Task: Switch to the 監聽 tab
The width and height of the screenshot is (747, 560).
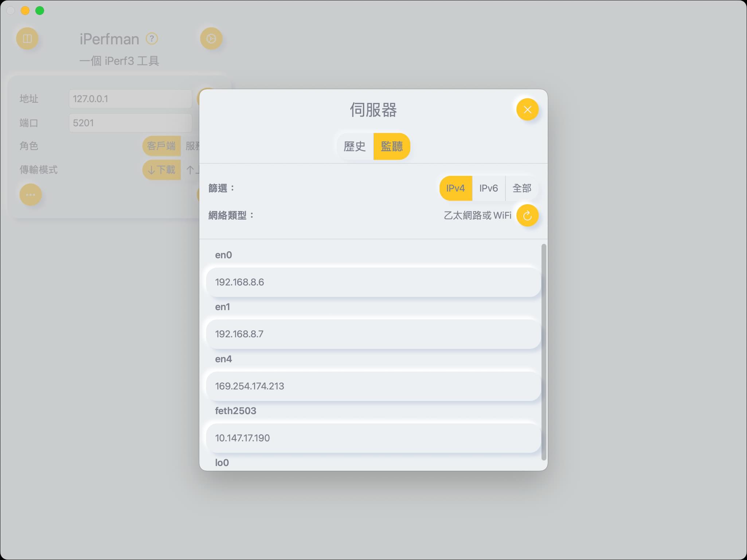Action: (392, 146)
